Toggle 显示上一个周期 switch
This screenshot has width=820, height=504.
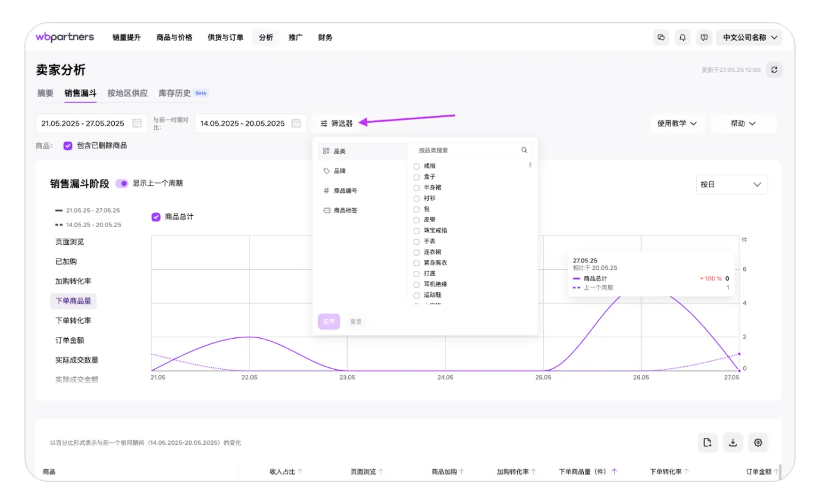122,184
